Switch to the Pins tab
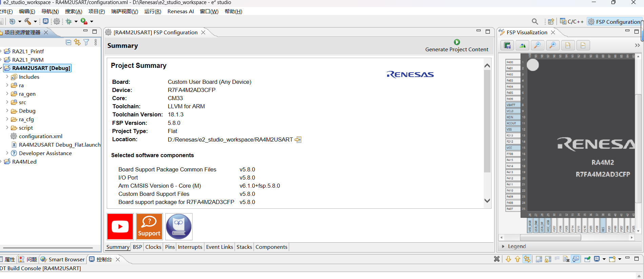Viewport: 644px width, 279px height. point(170,247)
